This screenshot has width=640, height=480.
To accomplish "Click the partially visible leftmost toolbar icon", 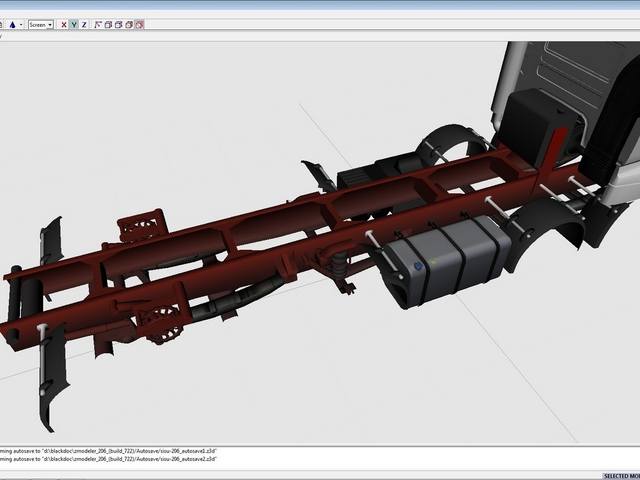I will tap(2, 24).
